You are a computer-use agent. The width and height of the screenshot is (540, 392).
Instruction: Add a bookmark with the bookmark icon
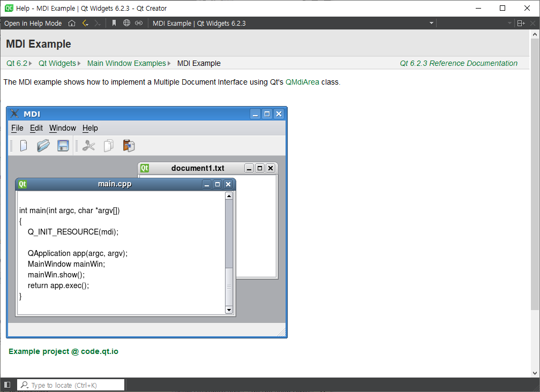tap(114, 23)
